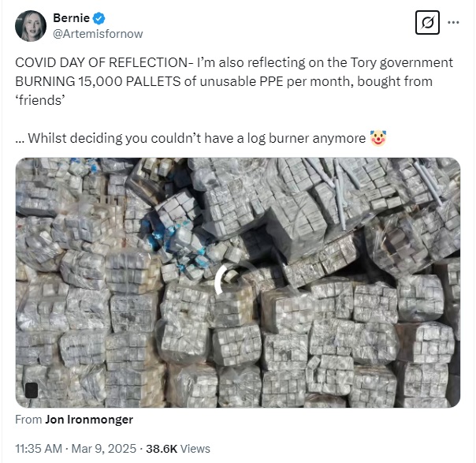View the 38.6K Views count
The height and width of the screenshot is (463, 476).
click(178, 449)
